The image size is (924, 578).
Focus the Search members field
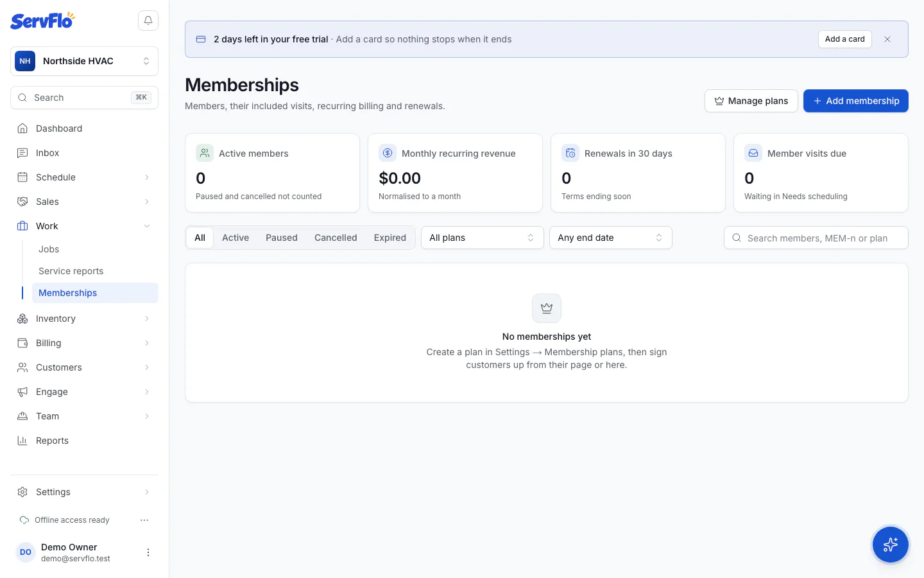click(816, 238)
